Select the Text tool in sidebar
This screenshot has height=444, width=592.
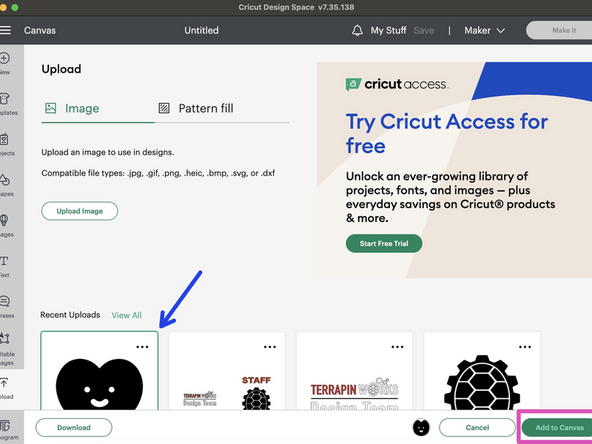pos(5,266)
